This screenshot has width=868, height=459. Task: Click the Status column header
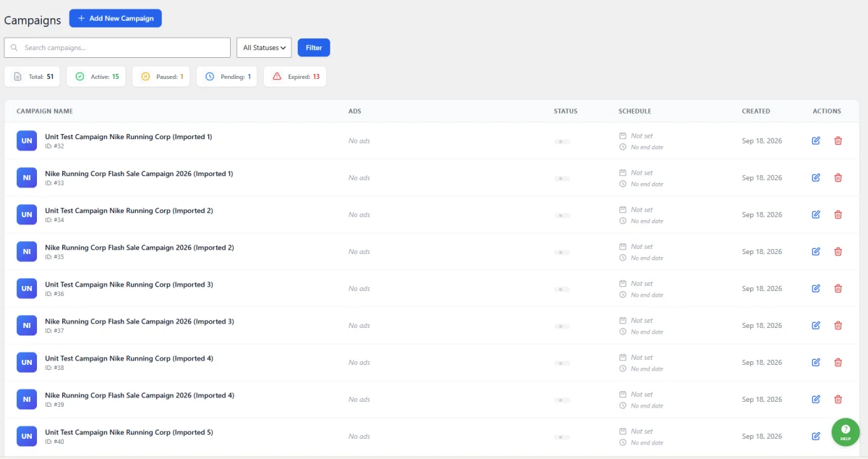(566, 111)
